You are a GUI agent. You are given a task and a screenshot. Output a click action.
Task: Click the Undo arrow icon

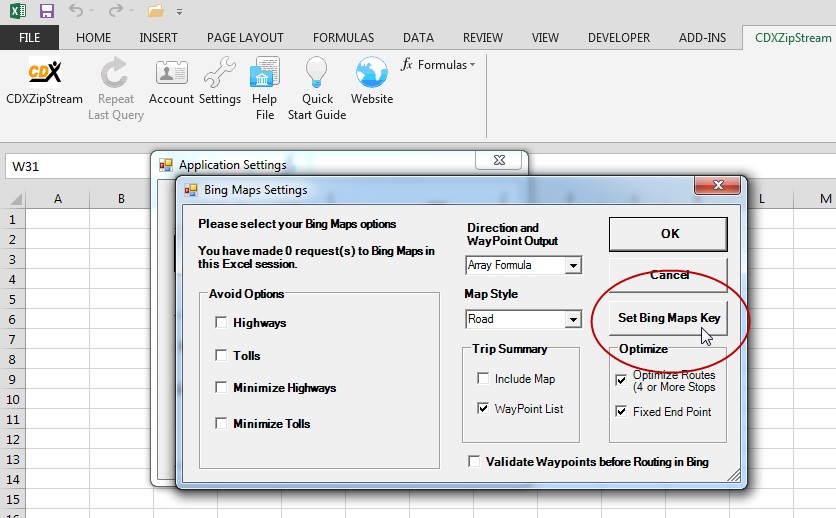(76, 11)
